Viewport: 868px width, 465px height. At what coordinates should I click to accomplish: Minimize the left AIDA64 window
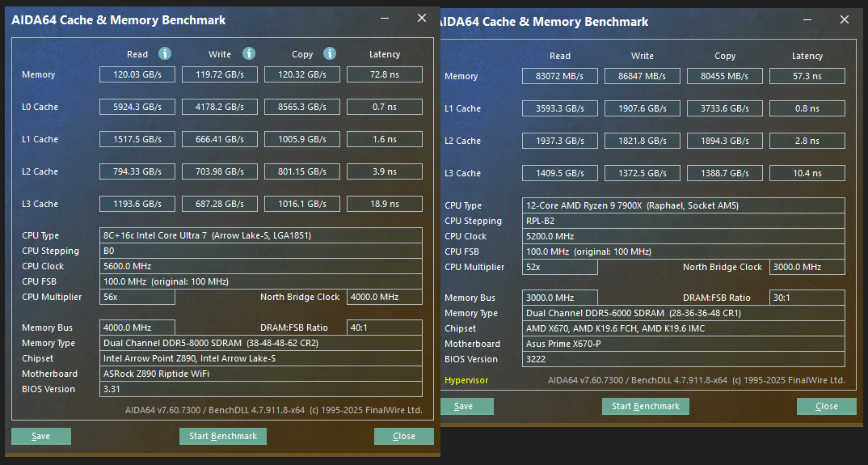[x=385, y=19]
